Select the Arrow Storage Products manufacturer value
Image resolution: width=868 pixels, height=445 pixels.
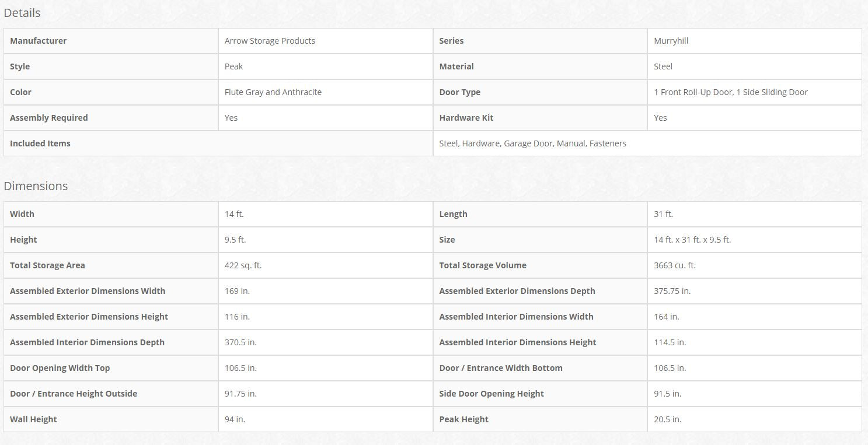pos(270,41)
